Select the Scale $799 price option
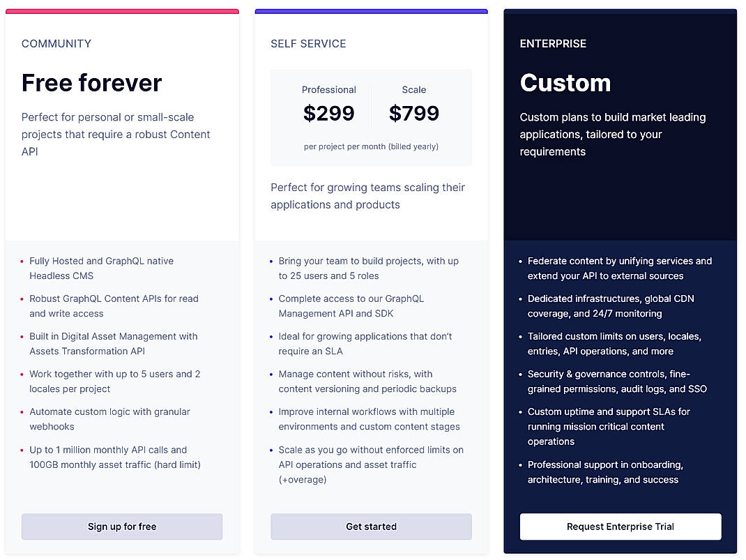 [414, 103]
